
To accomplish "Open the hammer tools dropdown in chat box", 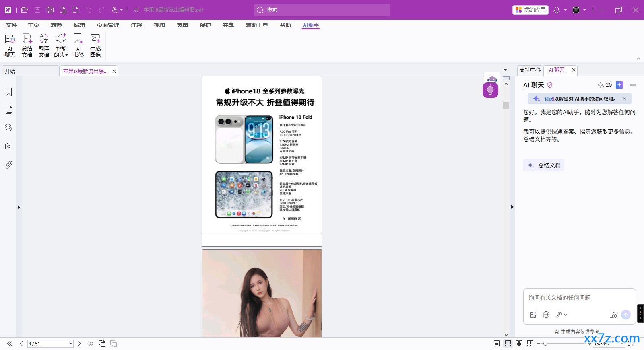I will pos(561,315).
